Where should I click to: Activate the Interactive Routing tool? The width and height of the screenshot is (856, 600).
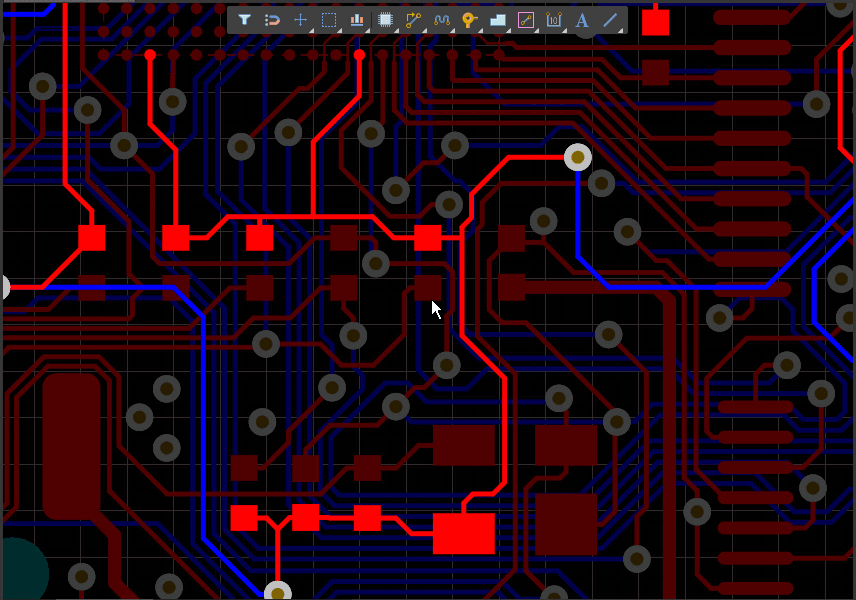[x=413, y=20]
